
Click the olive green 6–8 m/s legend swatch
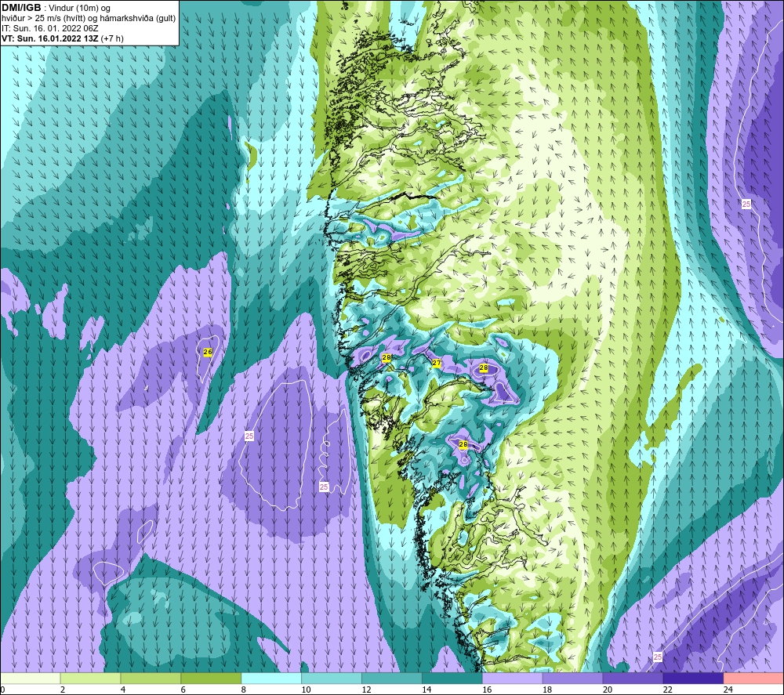tap(211, 678)
